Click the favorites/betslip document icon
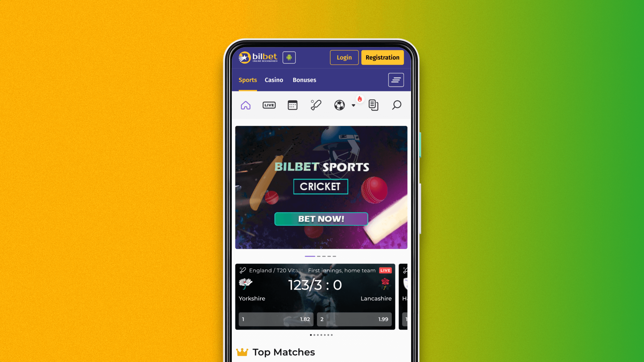644x362 pixels. tap(373, 105)
